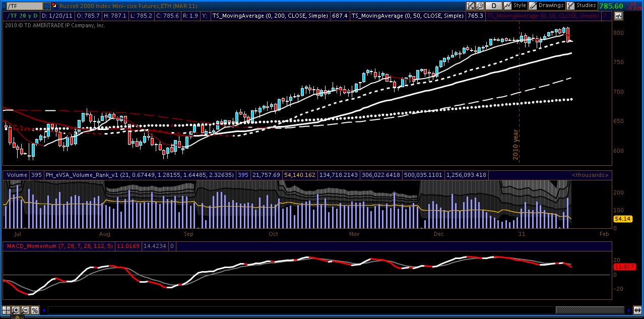
Task: Click the chart mode icon below price
Action: point(618,16)
